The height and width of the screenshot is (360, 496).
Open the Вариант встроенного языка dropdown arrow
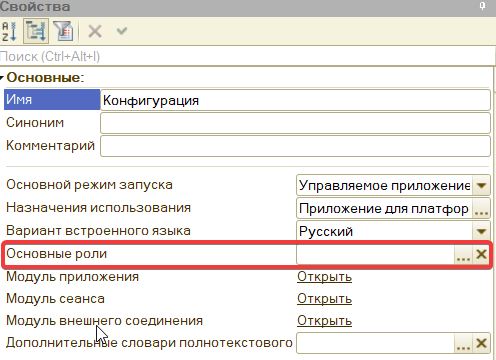(481, 231)
